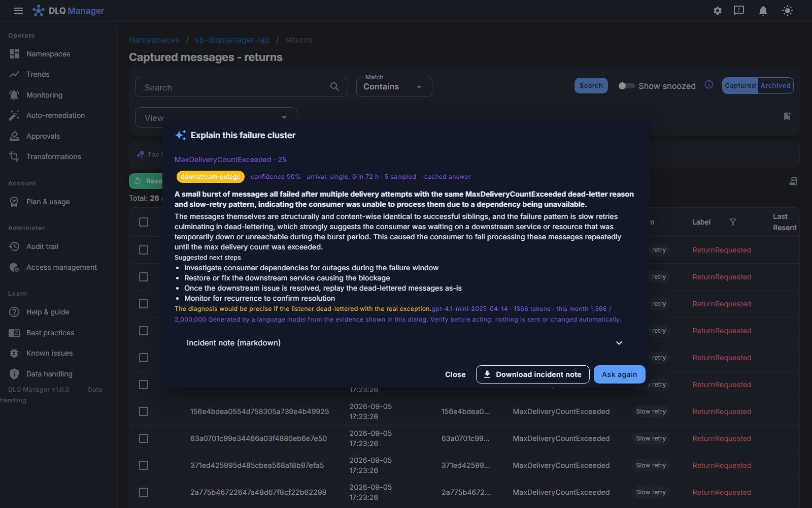Click the Namespaces breadcrumb link
The height and width of the screenshot is (508, 812).
click(154, 40)
